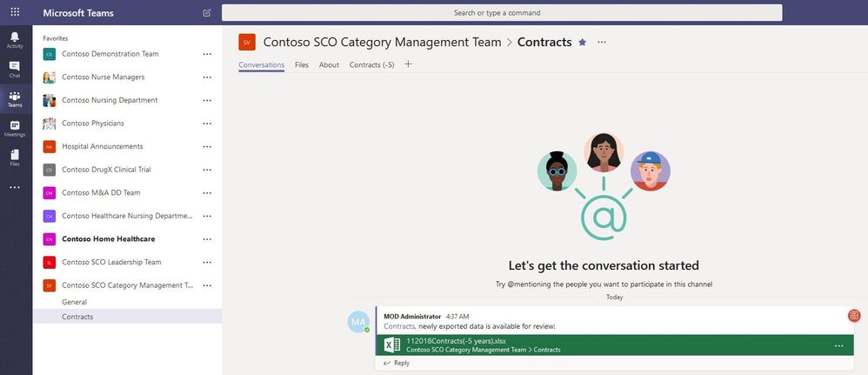This screenshot has width=868, height=375.
Task: Open Contoso SCO Leadership Team
Action: pos(111,263)
